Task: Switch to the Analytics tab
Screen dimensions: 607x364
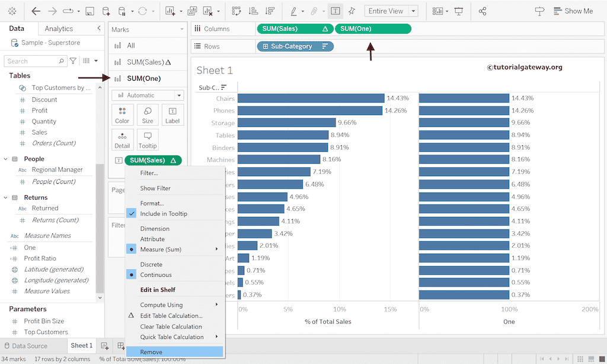Action: tap(59, 28)
